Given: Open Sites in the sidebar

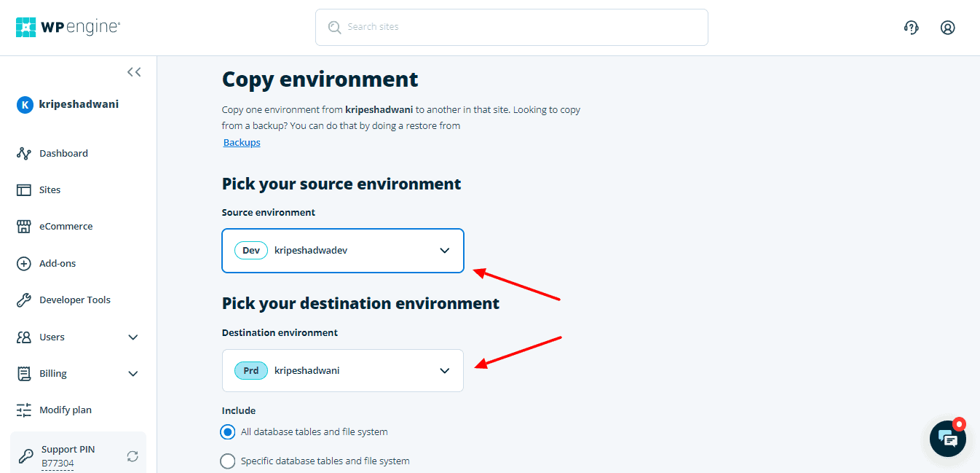Looking at the screenshot, I should [50, 190].
